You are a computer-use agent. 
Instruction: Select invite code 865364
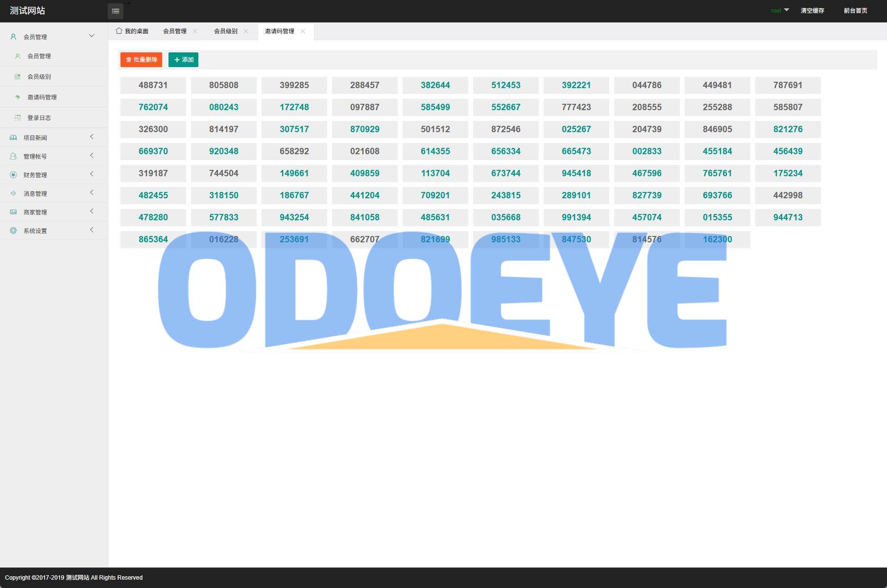click(153, 239)
